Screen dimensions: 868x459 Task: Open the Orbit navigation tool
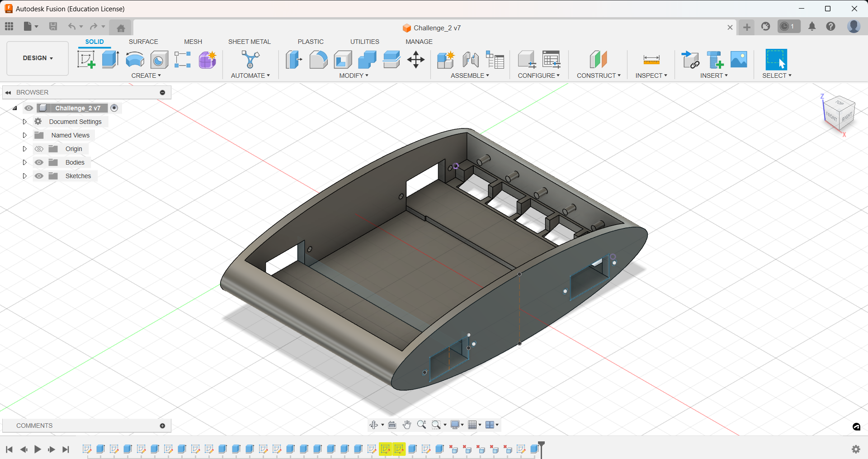(374, 425)
